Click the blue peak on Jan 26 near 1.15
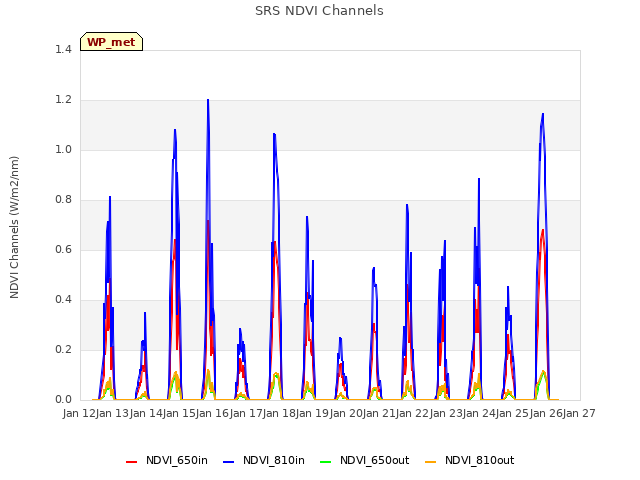The width and height of the screenshot is (640, 480). click(543, 114)
